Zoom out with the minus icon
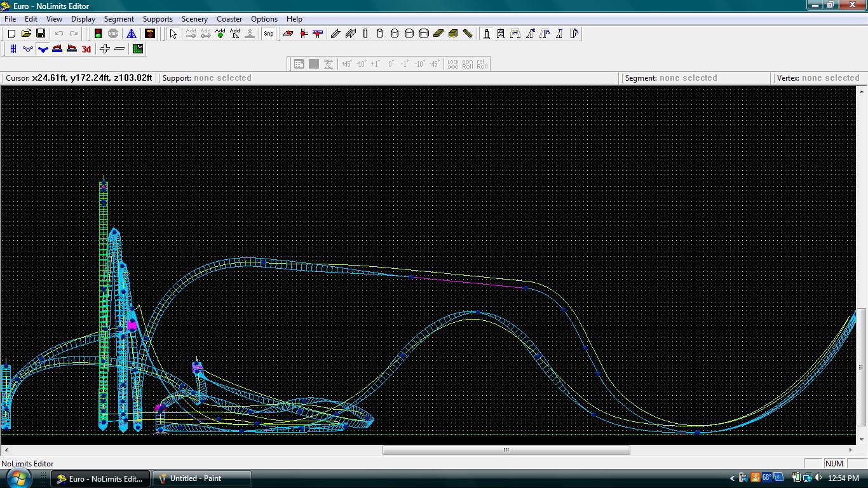This screenshot has width=868, height=488. 119,49
